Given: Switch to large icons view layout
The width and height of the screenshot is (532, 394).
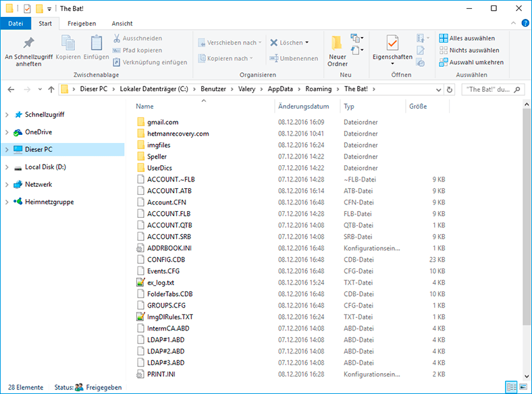Looking at the screenshot, I should [523, 387].
